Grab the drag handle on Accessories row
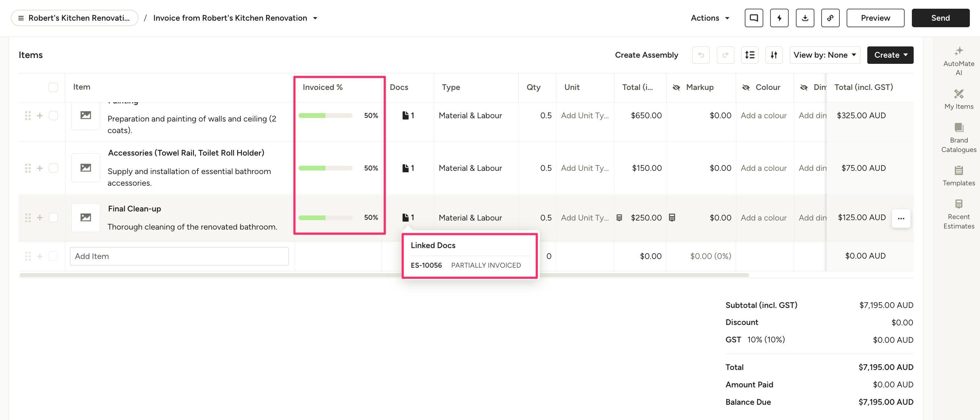The height and width of the screenshot is (420, 980). click(x=28, y=168)
